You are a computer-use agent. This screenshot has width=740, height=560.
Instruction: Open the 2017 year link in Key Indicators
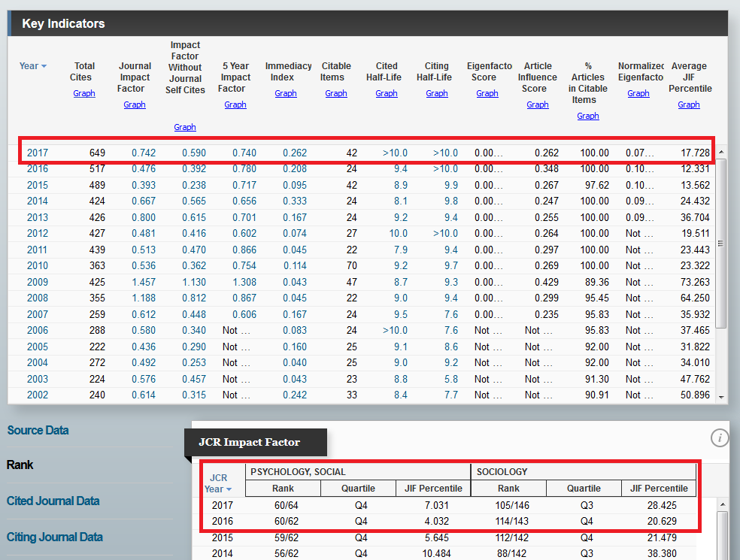click(38, 153)
